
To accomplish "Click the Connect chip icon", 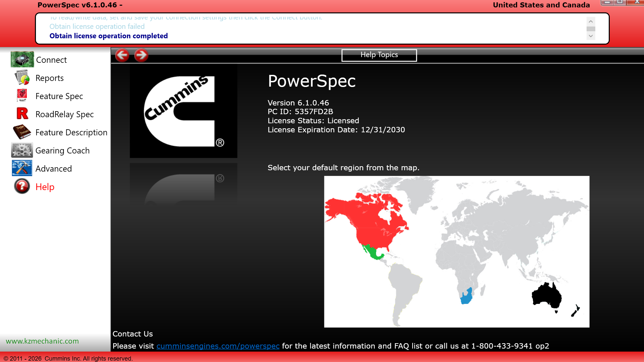I will coord(22,59).
